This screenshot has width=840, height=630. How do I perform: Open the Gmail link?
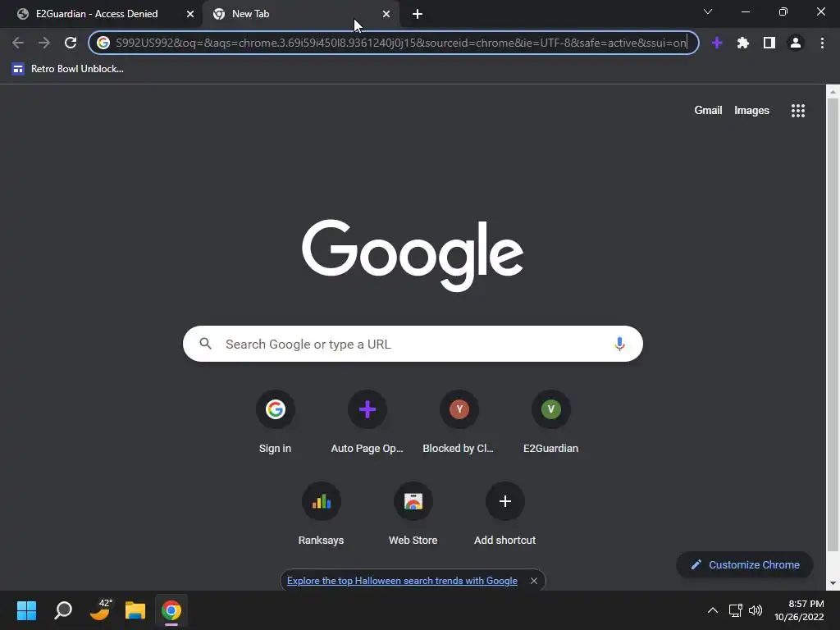pyautogui.click(x=708, y=111)
